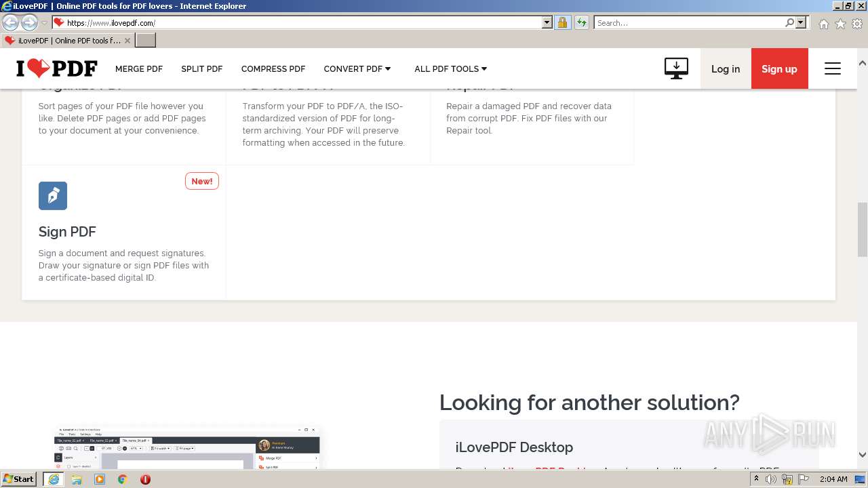Click the Log in button
868x488 pixels.
click(726, 68)
